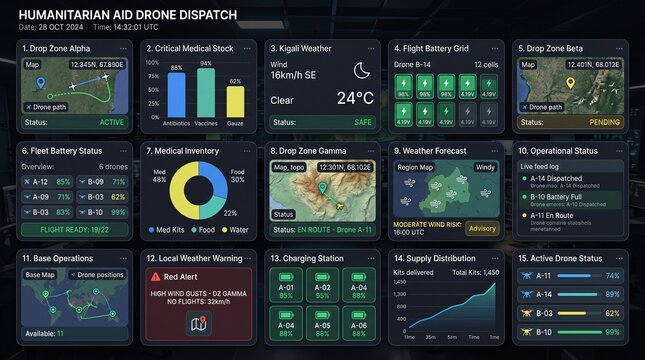
Task: Click the yellow location pin on Beta map
Action: point(570,83)
